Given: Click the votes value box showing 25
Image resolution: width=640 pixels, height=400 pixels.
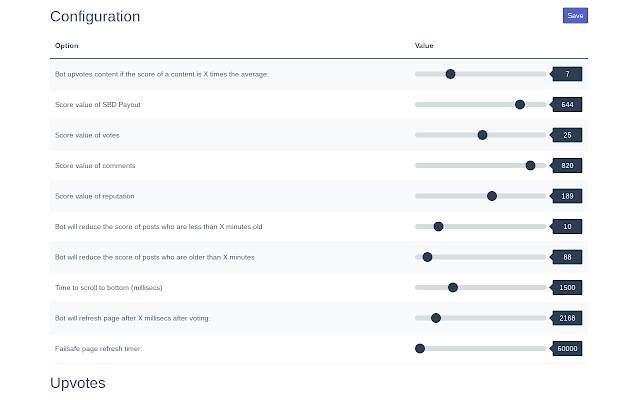Looking at the screenshot, I should [567, 135].
